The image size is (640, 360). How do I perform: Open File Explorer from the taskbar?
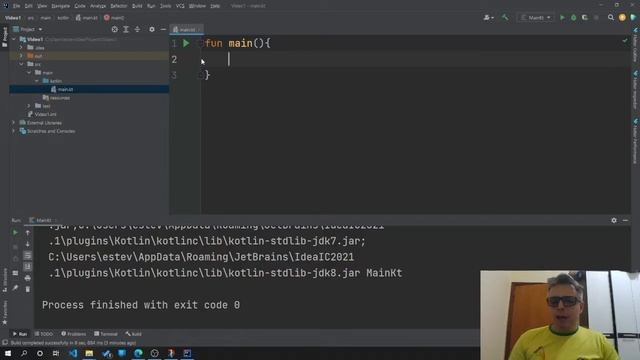[x=89, y=353]
